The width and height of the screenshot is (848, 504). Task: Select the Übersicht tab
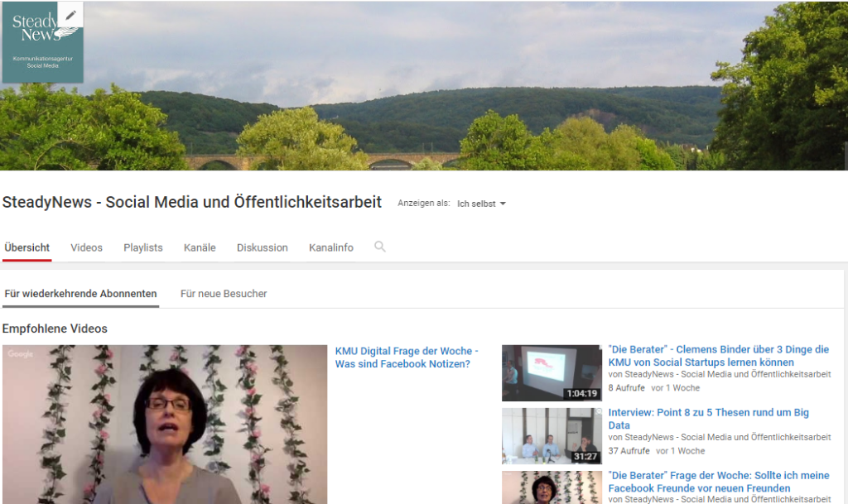(x=26, y=247)
